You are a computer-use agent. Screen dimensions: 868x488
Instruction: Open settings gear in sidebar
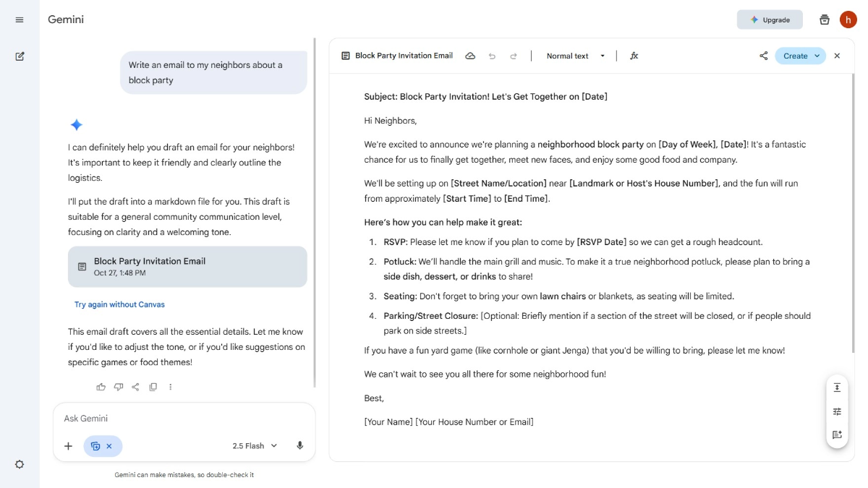pos(20,464)
